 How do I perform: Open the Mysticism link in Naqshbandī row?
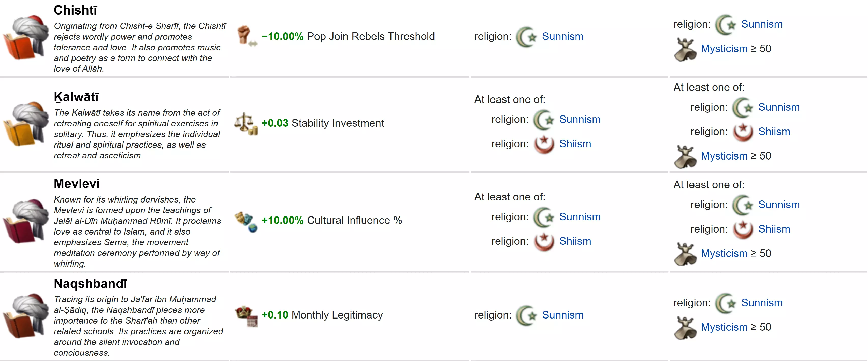pos(724,327)
